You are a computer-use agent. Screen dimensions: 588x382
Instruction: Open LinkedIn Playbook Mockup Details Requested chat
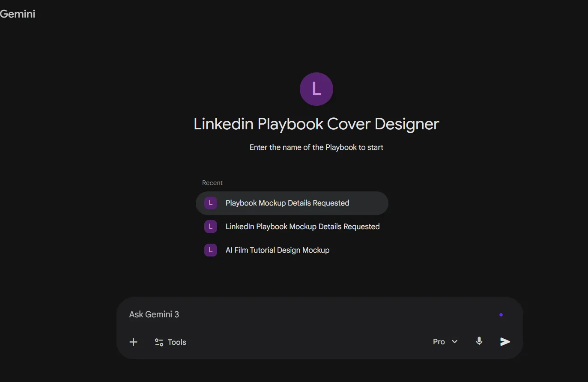coord(302,227)
